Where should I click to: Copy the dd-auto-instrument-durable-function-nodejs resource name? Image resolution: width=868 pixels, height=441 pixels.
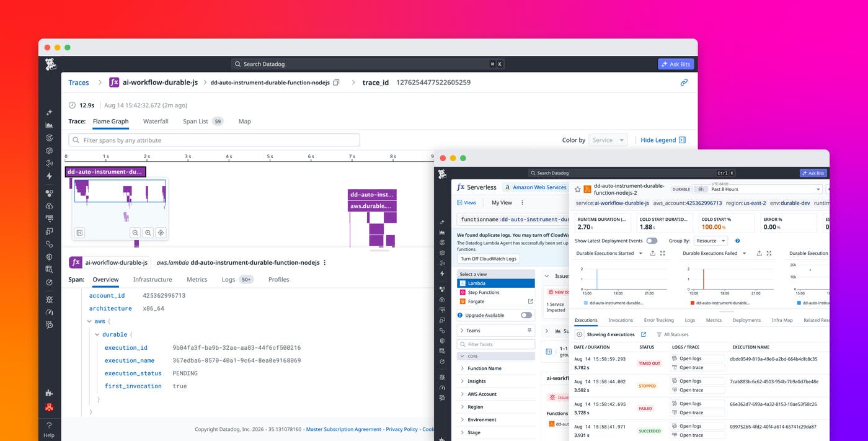(x=336, y=82)
